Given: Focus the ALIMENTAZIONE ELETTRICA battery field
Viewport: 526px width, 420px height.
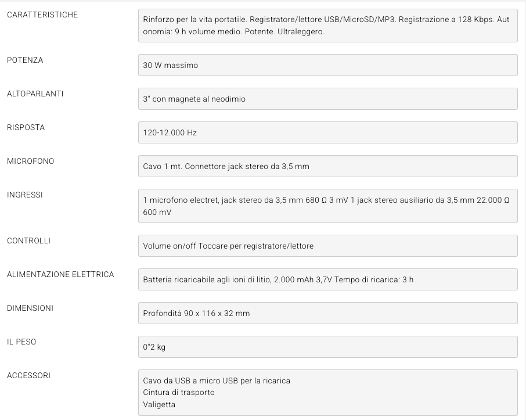Looking at the screenshot, I should pos(327,279).
